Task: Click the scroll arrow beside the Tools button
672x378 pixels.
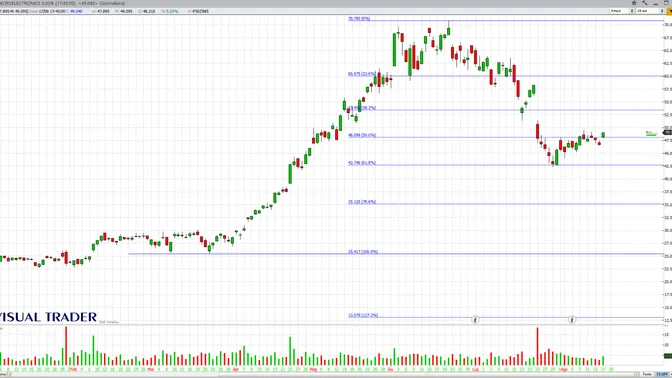Action: pyautogui.click(x=636, y=374)
